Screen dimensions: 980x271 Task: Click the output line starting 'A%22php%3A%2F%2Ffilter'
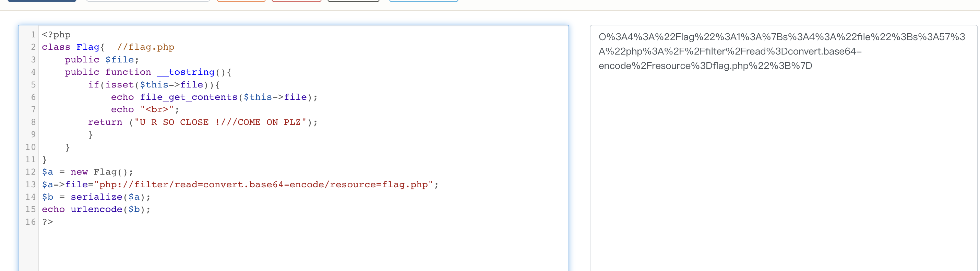[x=730, y=51]
